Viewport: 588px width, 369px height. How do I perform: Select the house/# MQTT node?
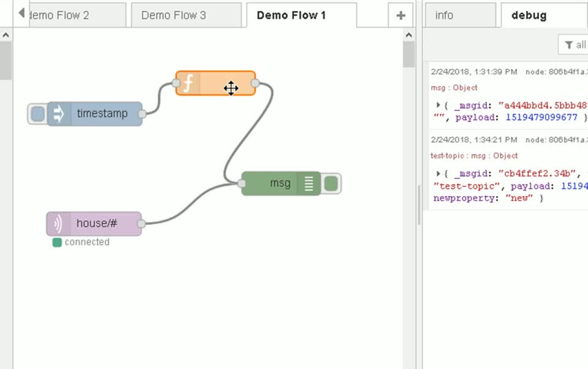pyautogui.click(x=98, y=223)
